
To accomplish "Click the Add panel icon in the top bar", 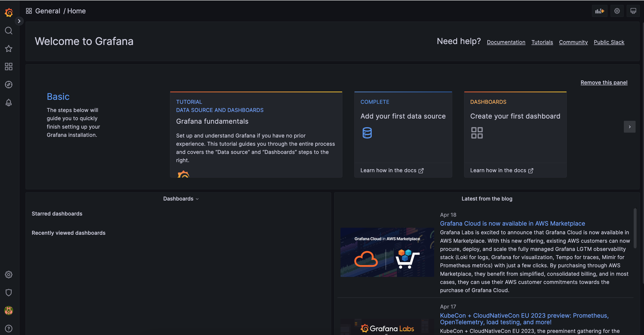I will 600,11.
